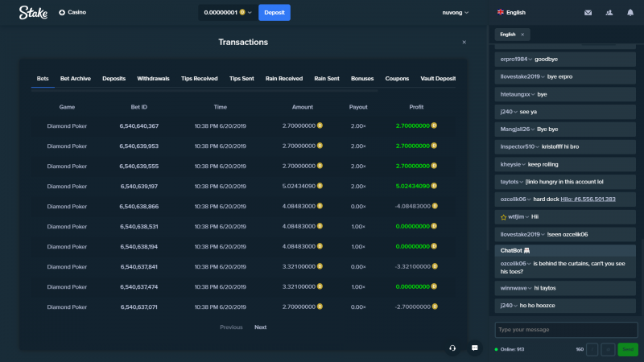The image size is (644, 362).
Task: Switch to the Deposits tab
Action: pyautogui.click(x=114, y=78)
